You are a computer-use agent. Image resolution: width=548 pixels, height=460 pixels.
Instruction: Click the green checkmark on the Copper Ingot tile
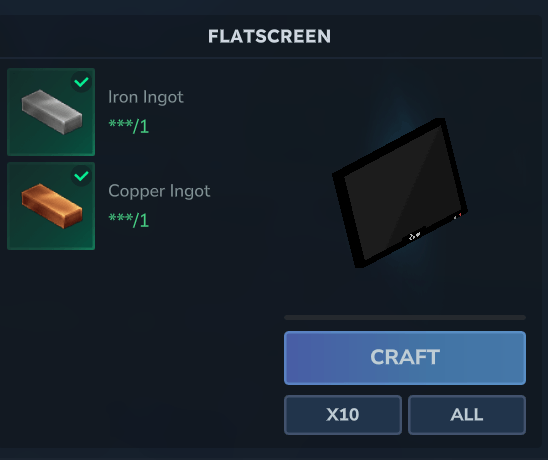click(81, 176)
